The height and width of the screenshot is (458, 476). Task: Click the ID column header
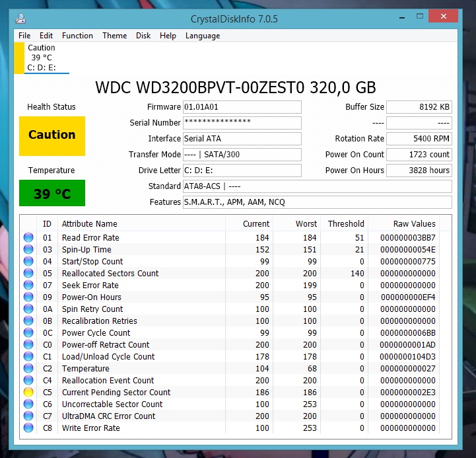[x=47, y=223]
